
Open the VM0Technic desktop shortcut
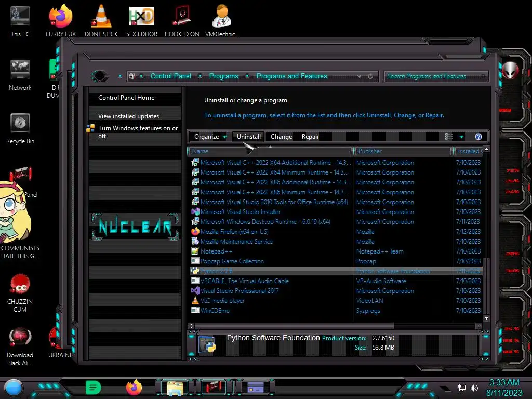(x=222, y=21)
